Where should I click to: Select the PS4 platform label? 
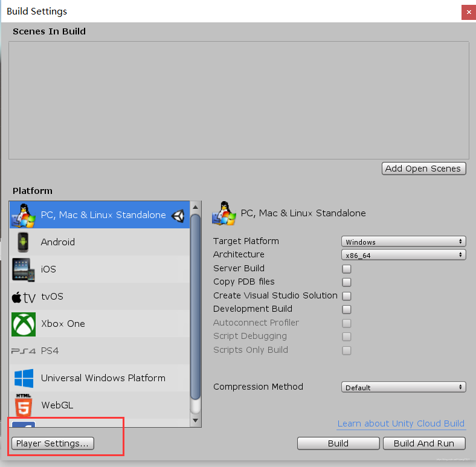point(50,351)
